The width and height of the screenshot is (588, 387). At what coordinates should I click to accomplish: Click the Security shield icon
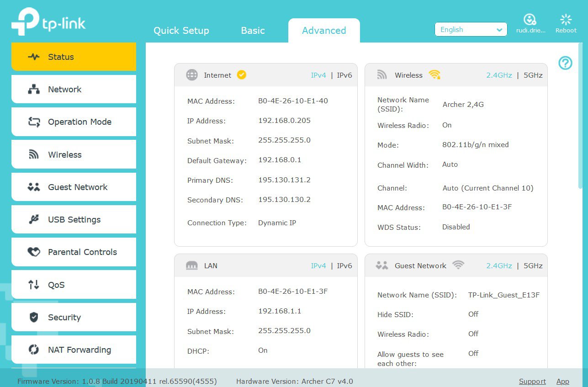34,317
